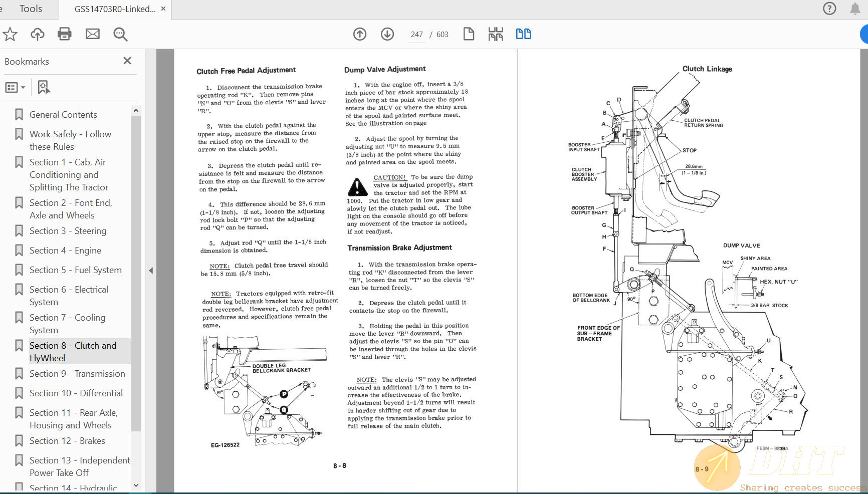Click the upload to cloud icon

(x=38, y=34)
